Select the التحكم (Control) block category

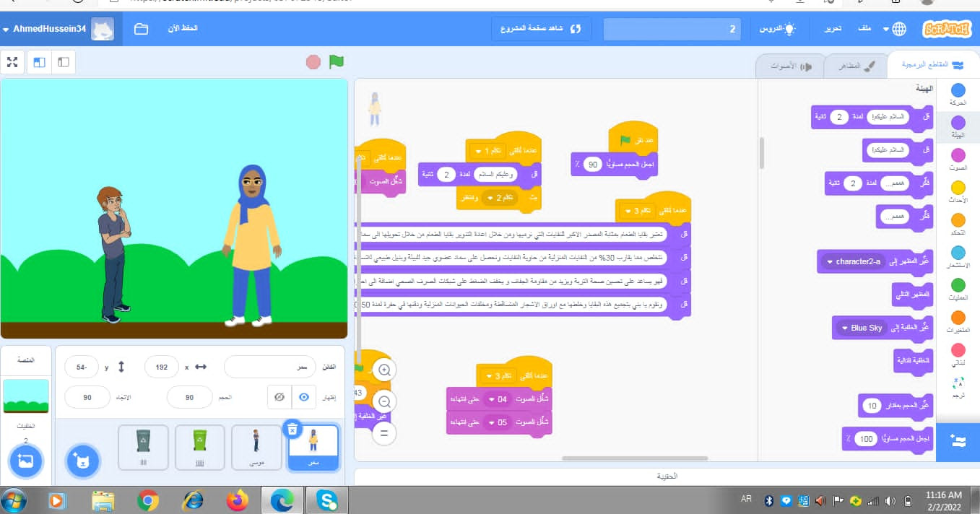[x=958, y=225]
